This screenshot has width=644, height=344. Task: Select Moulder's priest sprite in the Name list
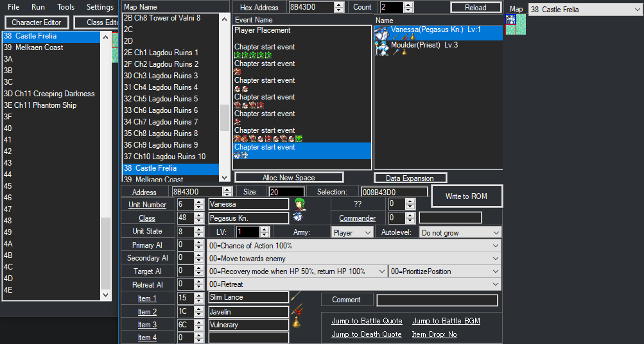coord(382,48)
